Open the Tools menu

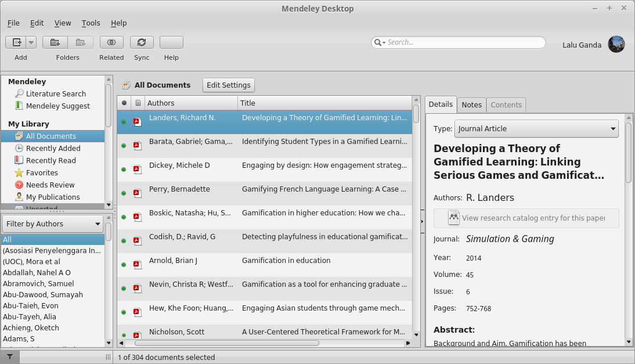tap(91, 23)
